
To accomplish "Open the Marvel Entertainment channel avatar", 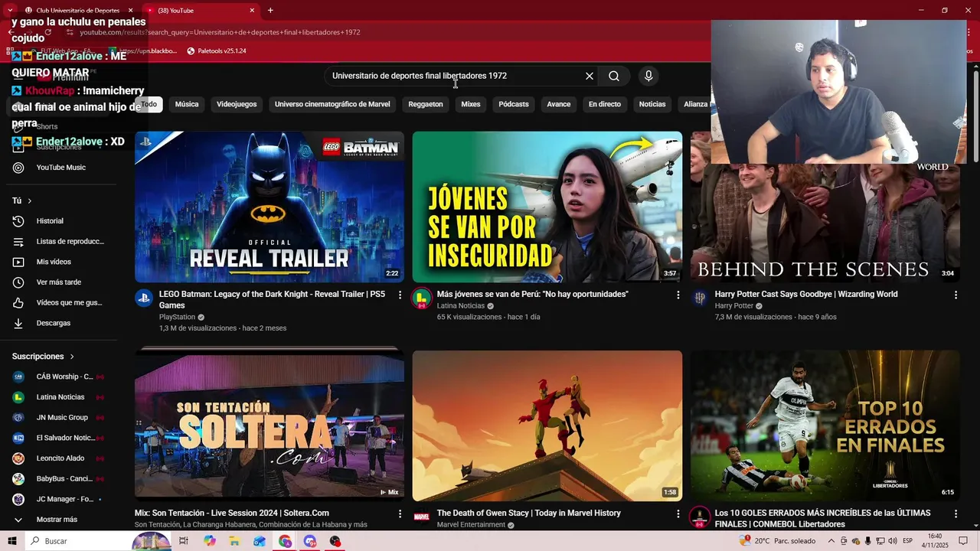I will pyautogui.click(x=422, y=517).
